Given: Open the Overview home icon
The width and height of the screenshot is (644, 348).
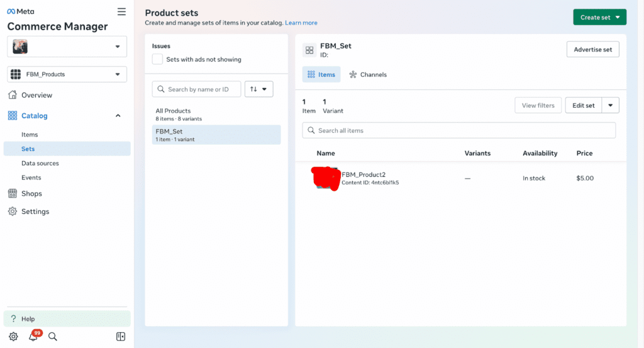Looking at the screenshot, I should click(13, 95).
